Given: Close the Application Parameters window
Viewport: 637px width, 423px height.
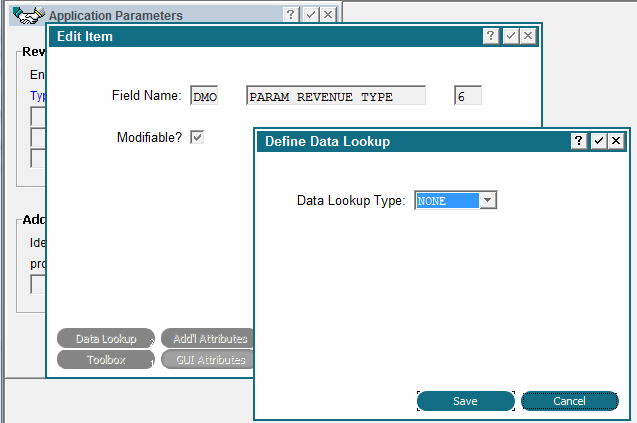Looking at the screenshot, I should tap(328, 15).
